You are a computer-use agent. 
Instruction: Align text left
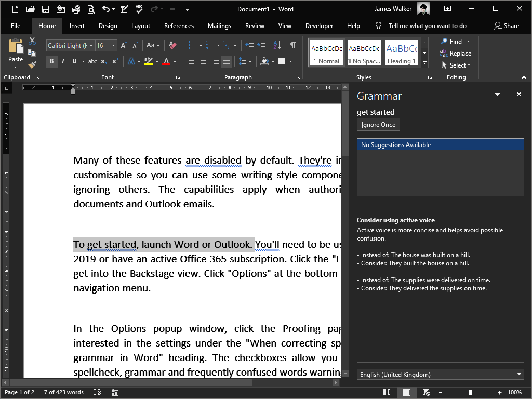(192, 61)
